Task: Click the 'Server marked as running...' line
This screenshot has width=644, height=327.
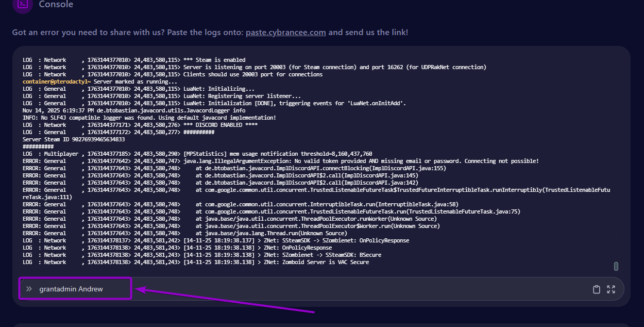Action: [x=135, y=81]
